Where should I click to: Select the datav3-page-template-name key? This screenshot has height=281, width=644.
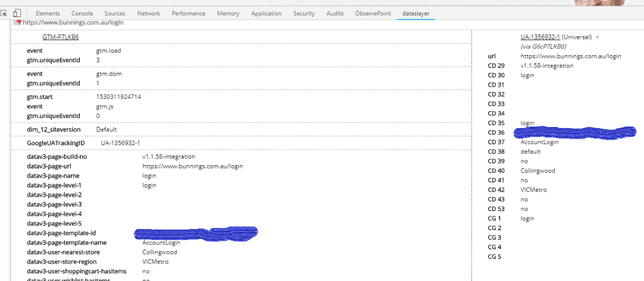(66, 243)
